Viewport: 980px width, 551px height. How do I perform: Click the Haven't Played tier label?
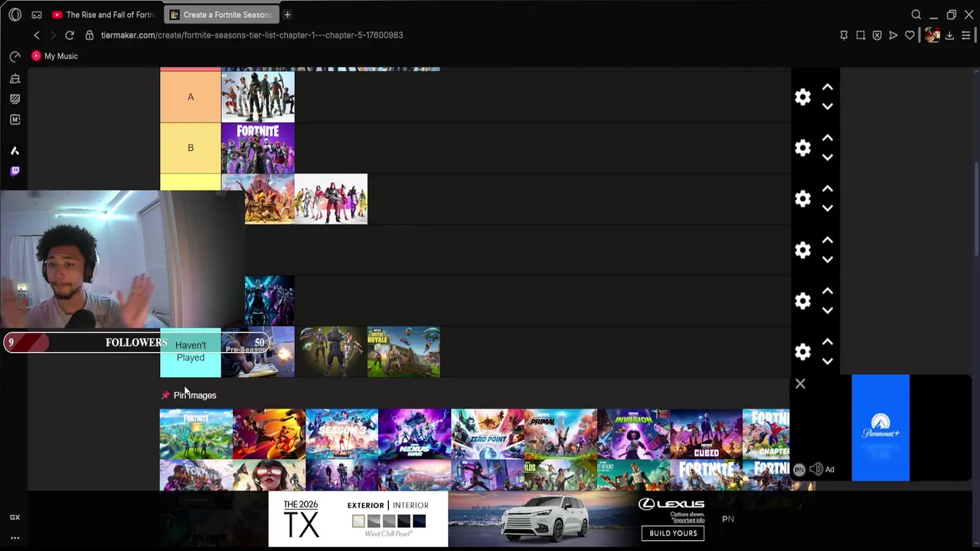[x=191, y=352]
